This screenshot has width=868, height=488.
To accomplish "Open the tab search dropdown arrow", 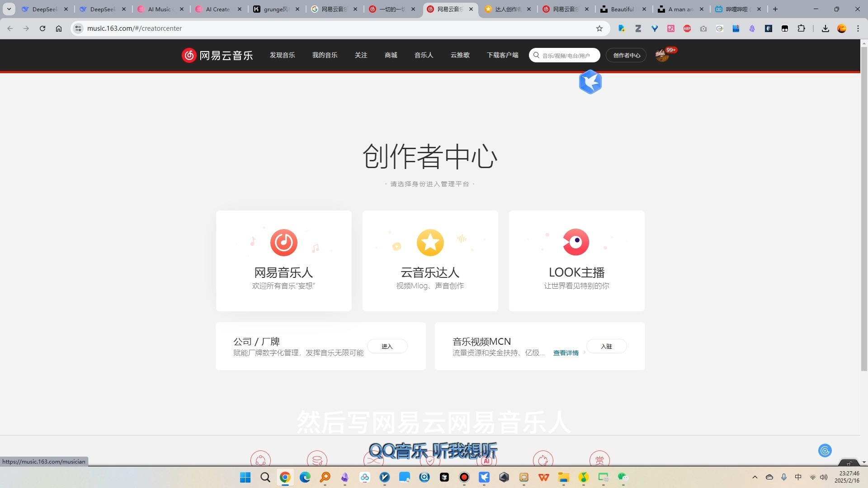I will click(x=9, y=9).
